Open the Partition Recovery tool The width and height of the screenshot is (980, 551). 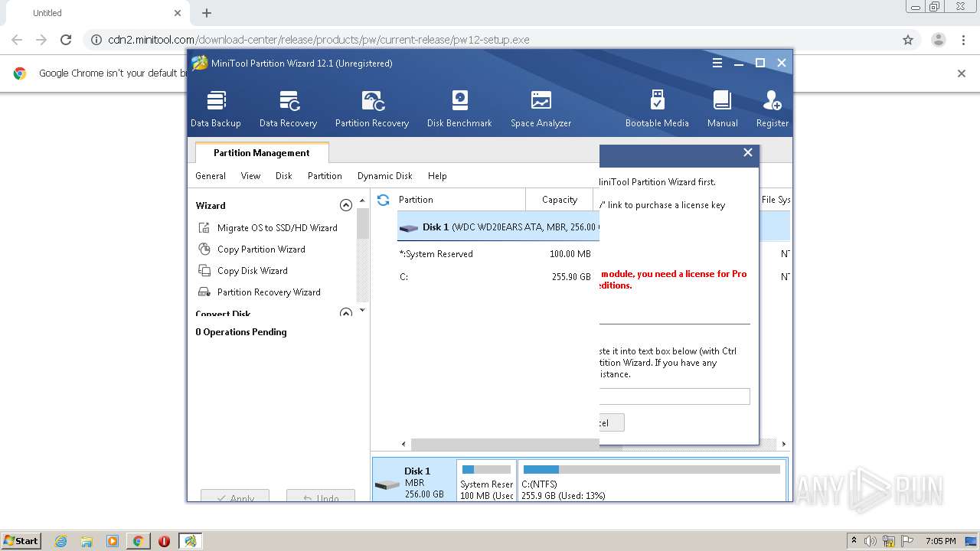(372, 109)
